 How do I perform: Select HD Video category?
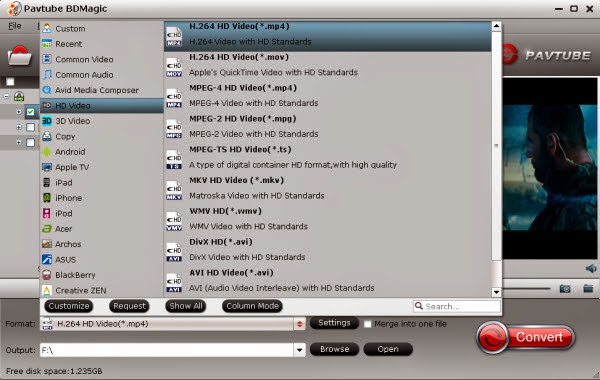[x=102, y=105]
